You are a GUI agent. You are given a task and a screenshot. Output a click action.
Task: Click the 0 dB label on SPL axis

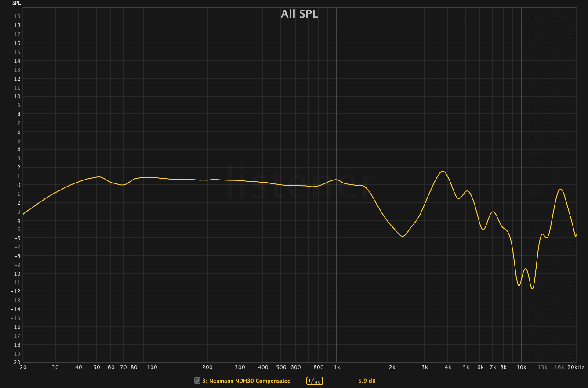(19, 185)
